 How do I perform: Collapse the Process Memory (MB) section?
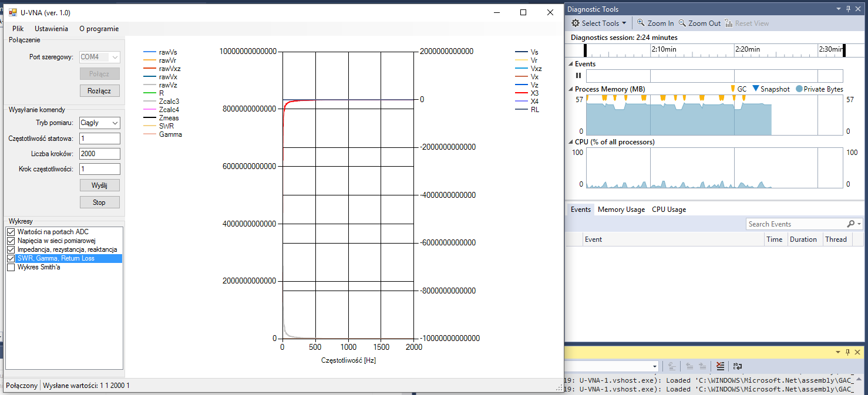point(570,89)
